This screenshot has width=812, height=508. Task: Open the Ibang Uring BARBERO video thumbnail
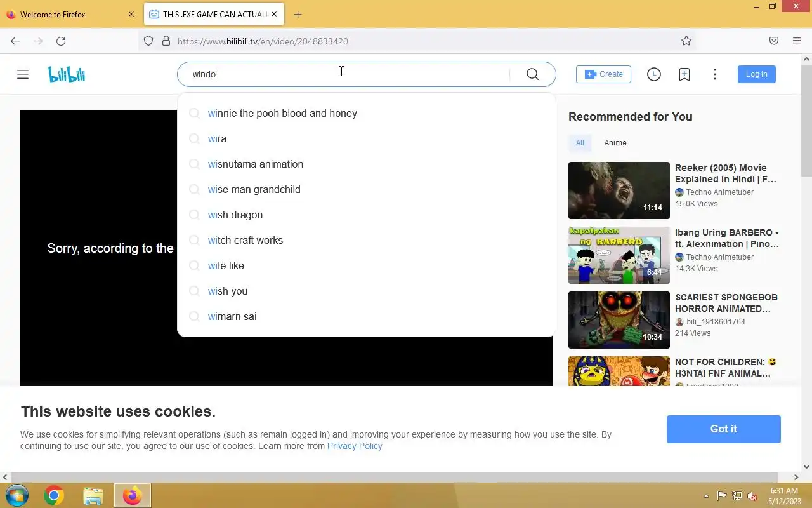coord(619,255)
